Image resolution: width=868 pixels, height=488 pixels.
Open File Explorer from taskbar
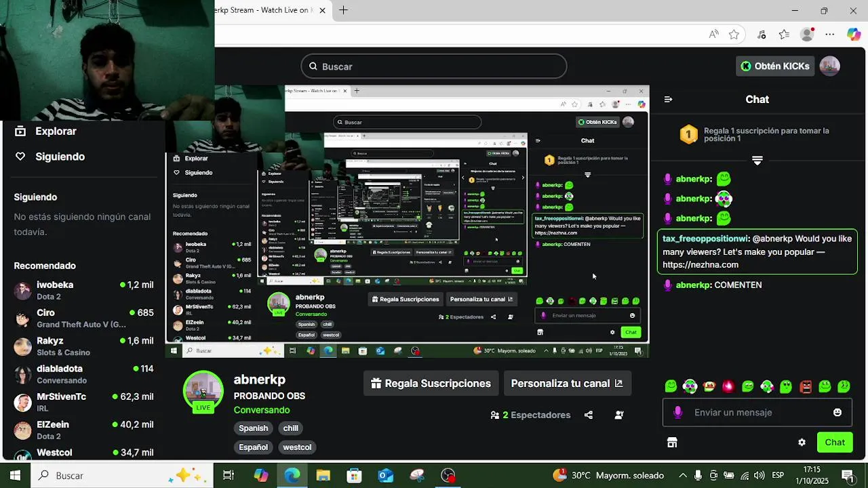pyautogui.click(x=323, y=476)
